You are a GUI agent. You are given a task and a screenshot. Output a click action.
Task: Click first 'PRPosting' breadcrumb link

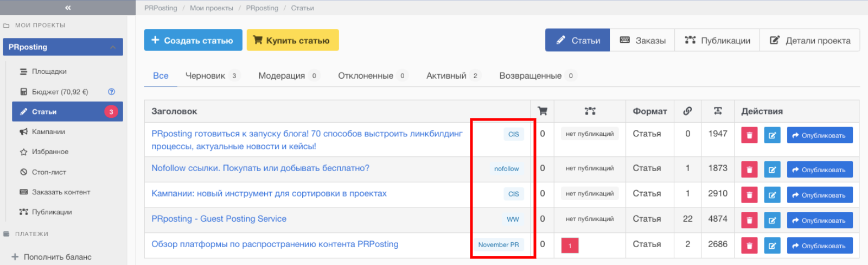161,8
